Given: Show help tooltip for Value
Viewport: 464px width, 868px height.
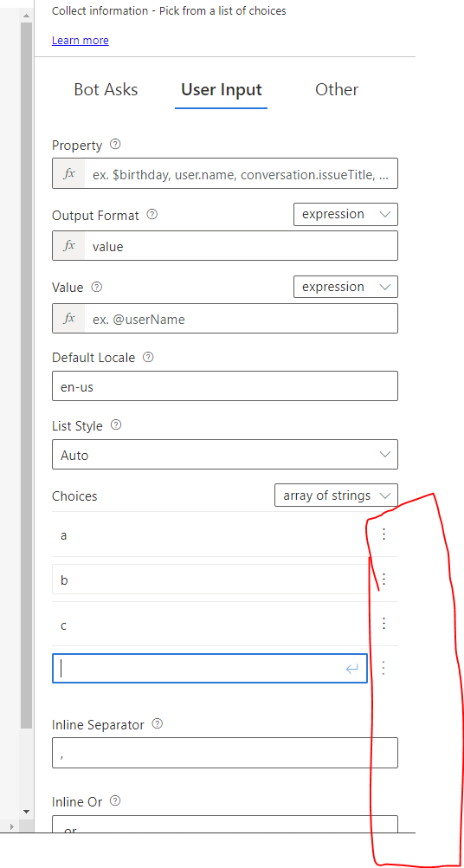Looking at the screenshot, I should 97,288.
